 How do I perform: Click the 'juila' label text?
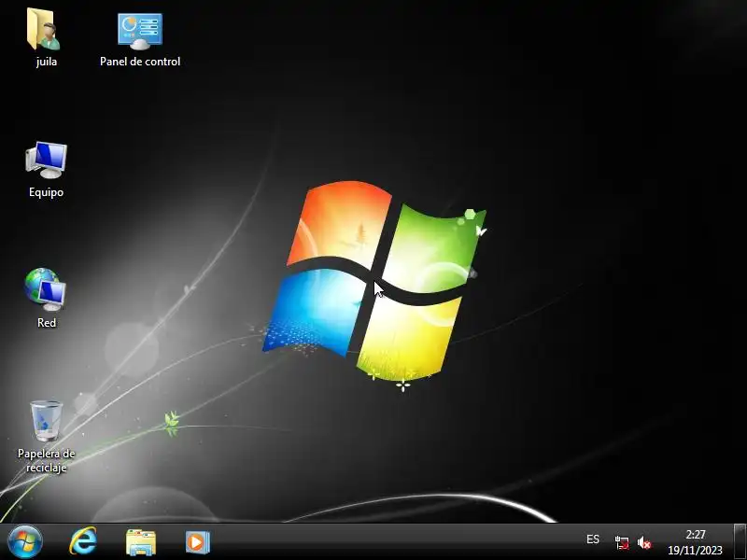46,62
